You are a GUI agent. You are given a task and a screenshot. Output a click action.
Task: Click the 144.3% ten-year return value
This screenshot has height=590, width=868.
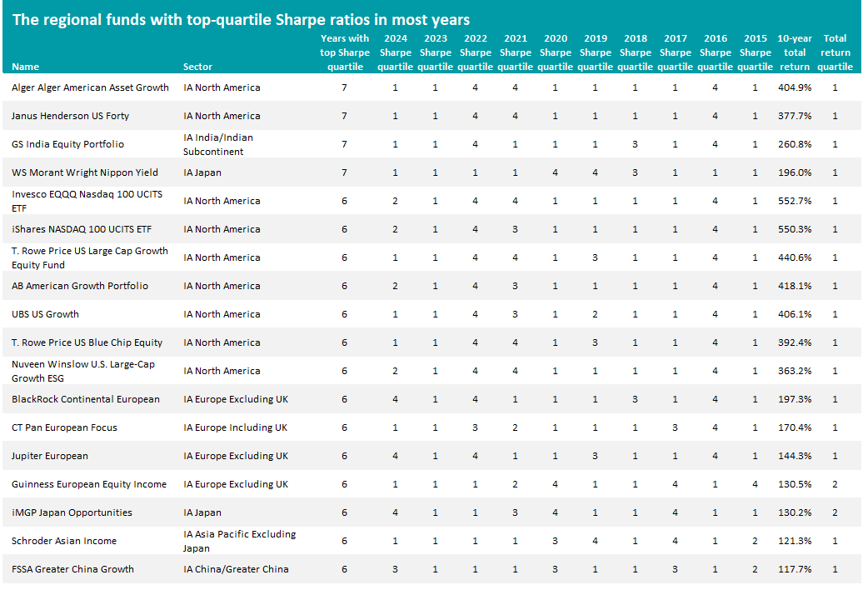coord(795,456)
